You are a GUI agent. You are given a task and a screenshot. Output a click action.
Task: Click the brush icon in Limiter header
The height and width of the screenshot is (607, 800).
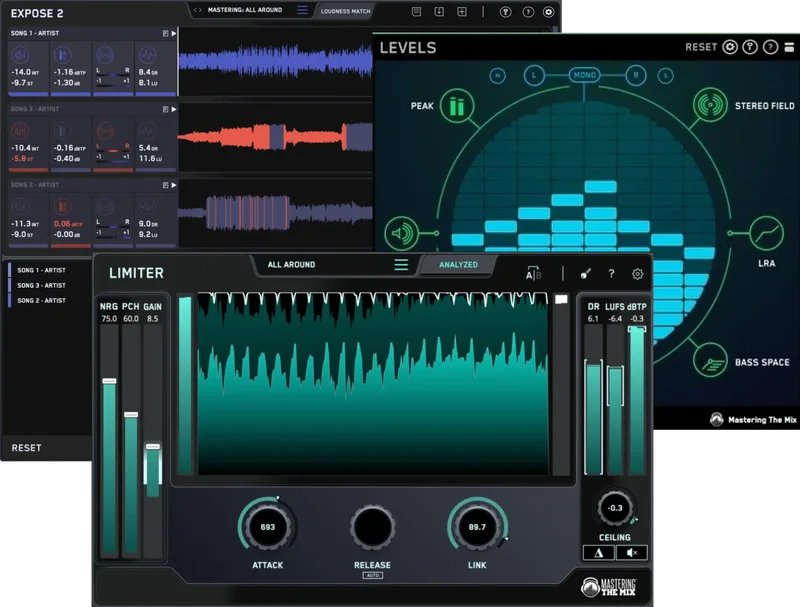click(586, 274)
